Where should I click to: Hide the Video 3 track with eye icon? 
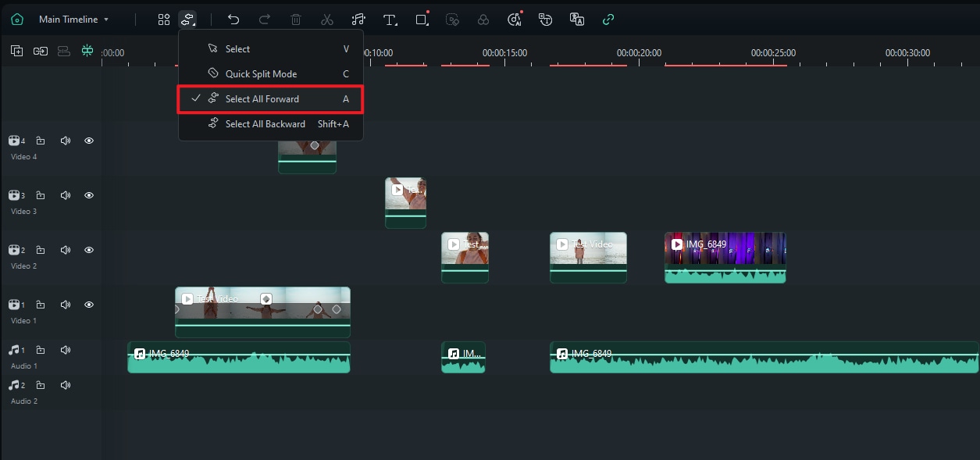click(89, 196)
